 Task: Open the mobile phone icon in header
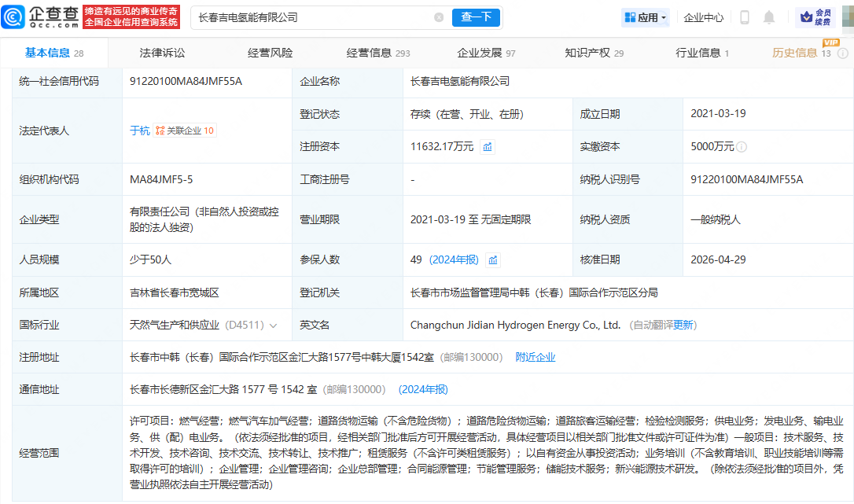point(744,17)
